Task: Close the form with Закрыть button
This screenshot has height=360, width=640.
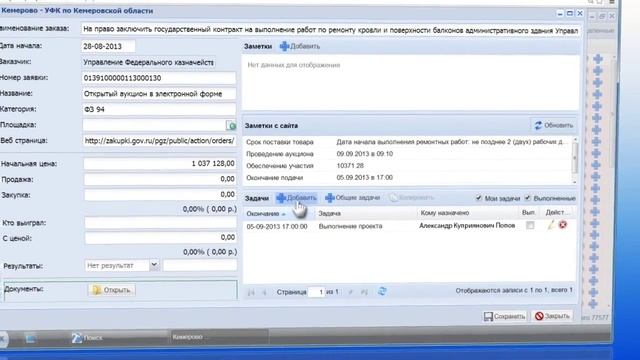Action: click(552, 316)
